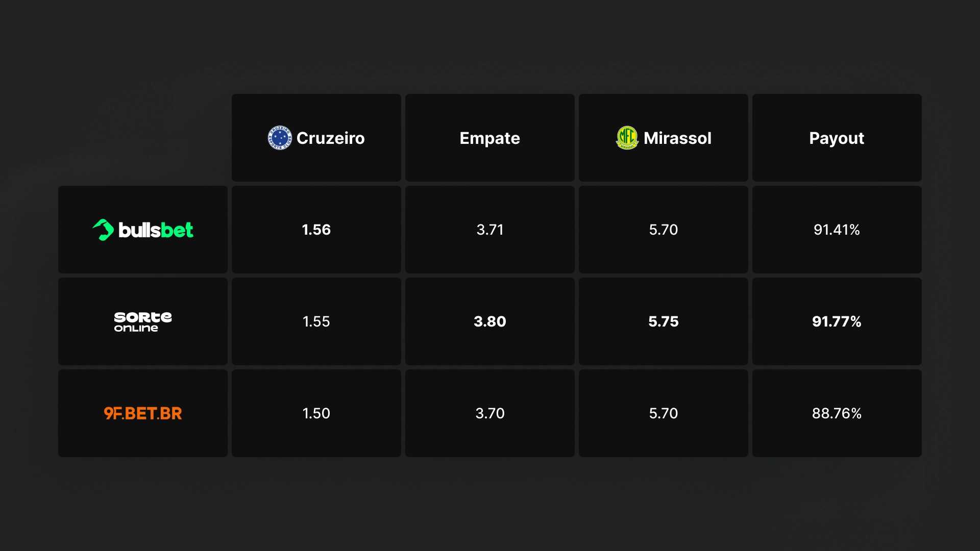980x551 pixels.
Task: Click the Cruzeiro team name text
Action: click(331, 138)
